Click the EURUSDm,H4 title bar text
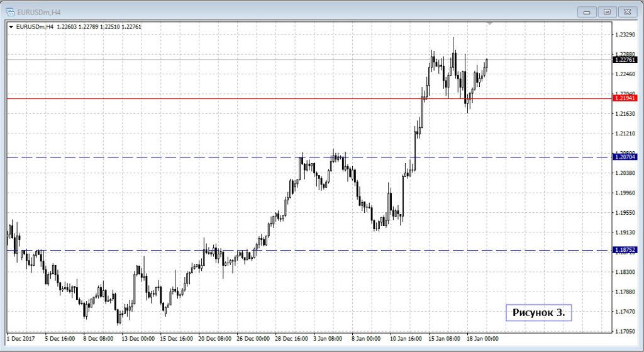 pos(38,11)
